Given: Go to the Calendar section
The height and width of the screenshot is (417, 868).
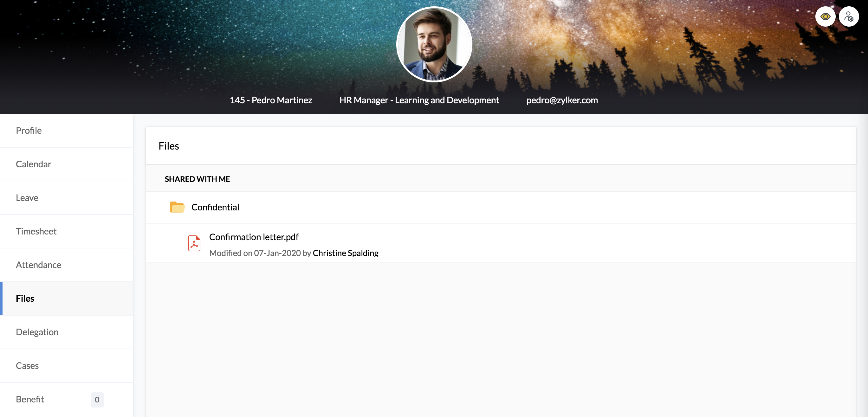Looking at the screenshot, I should [33, 164].
